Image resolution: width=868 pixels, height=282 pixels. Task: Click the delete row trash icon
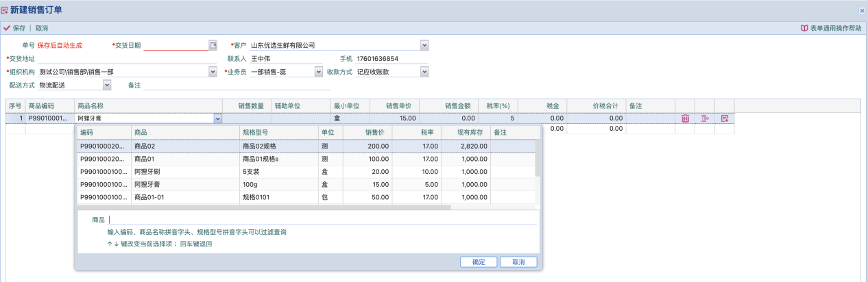pyautogui.click(x=685, y=118)
